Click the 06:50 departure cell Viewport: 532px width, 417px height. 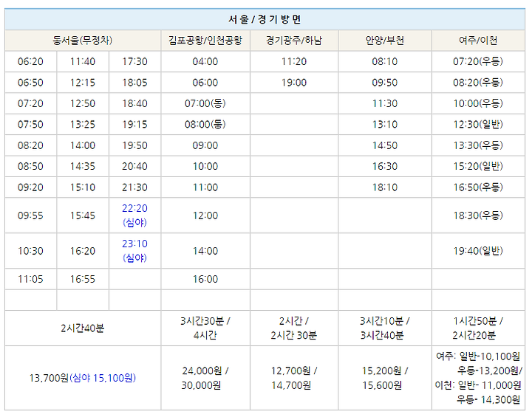(30, 83)
